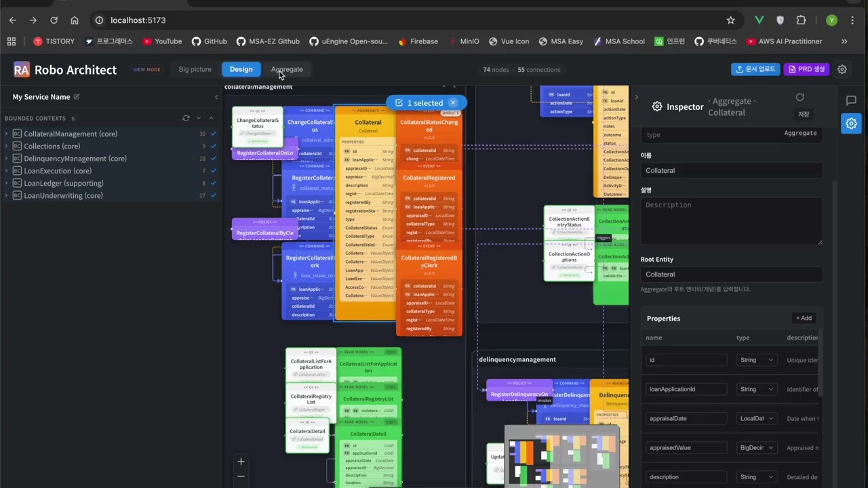The image size is (868, 488).
Task: Collapse the left sidebar with the chevron
Action: pyautogui.click(x=216, y=97)
